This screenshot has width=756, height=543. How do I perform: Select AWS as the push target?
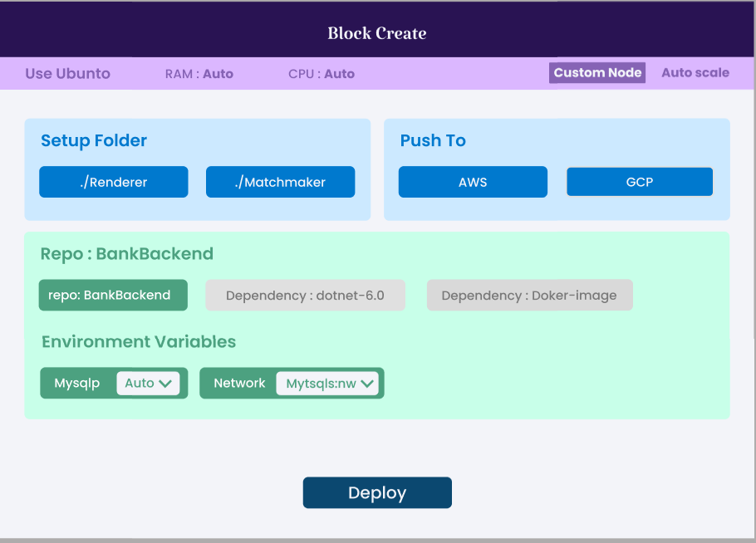pyautogui.click(x=472, y=181)
